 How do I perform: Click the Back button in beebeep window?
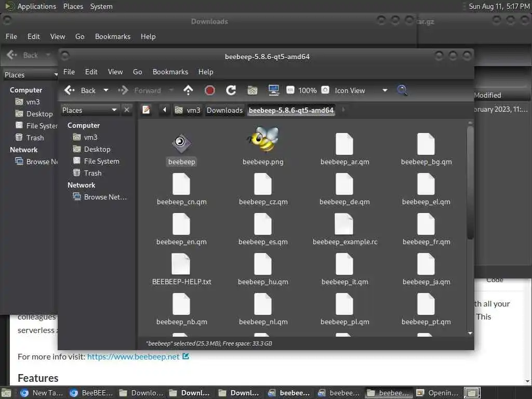81,90
